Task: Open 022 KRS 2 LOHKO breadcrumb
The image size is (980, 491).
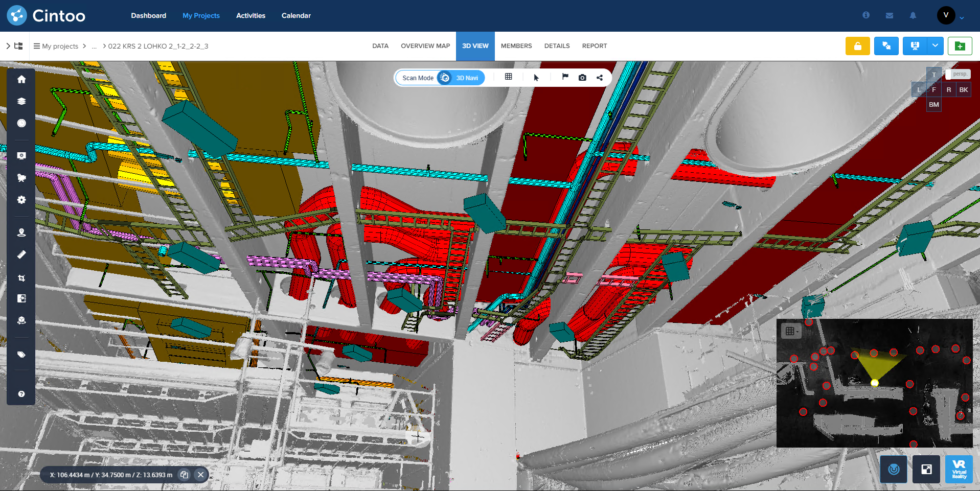Action: (x=158, y=46)
